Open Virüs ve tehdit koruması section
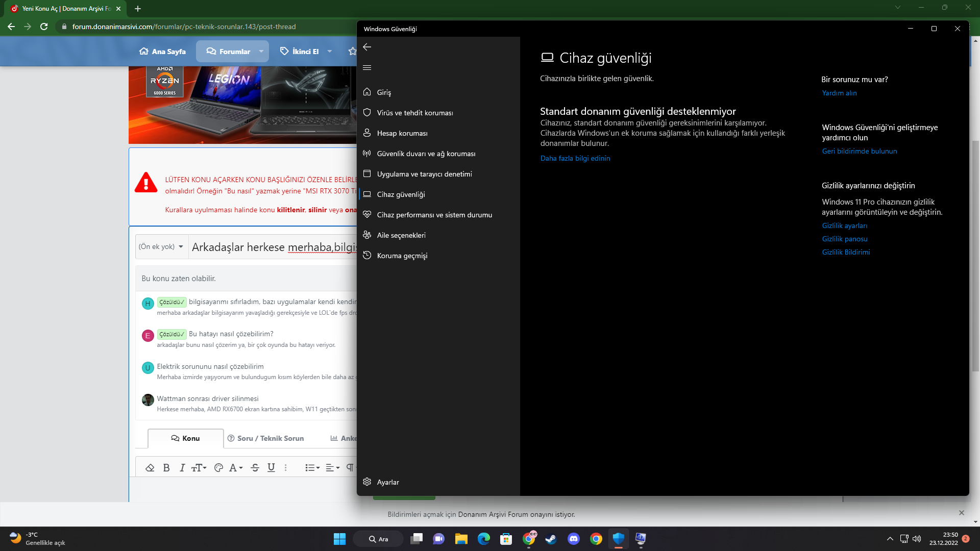 (x=414, y=113)
